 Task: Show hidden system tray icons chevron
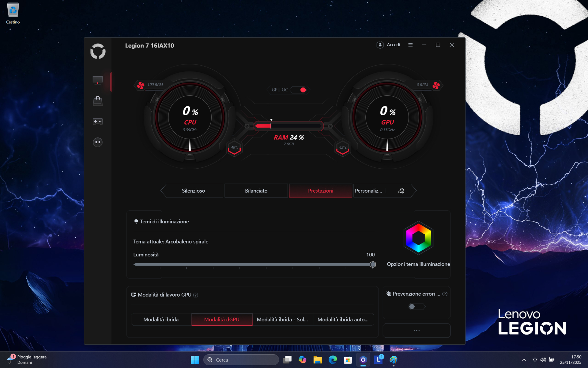pos(524,360)
